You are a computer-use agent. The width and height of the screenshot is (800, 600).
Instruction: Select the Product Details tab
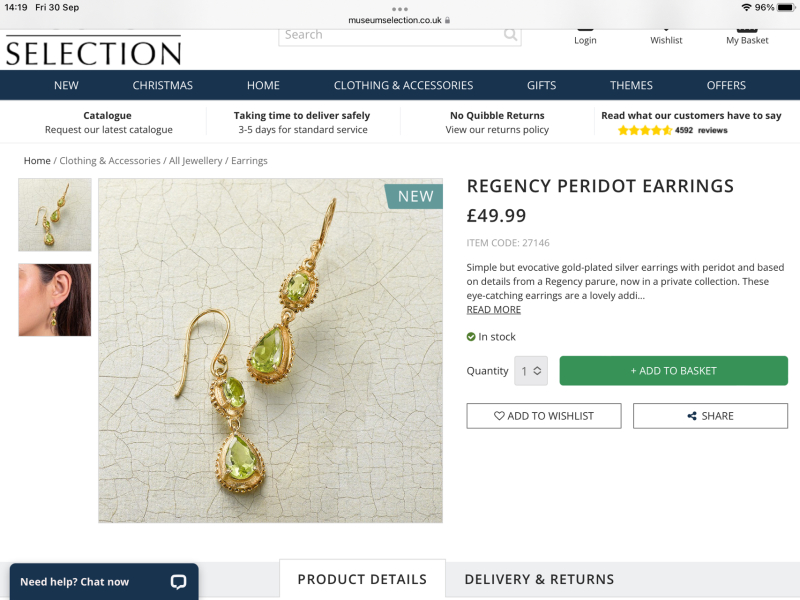coord(361,579)
